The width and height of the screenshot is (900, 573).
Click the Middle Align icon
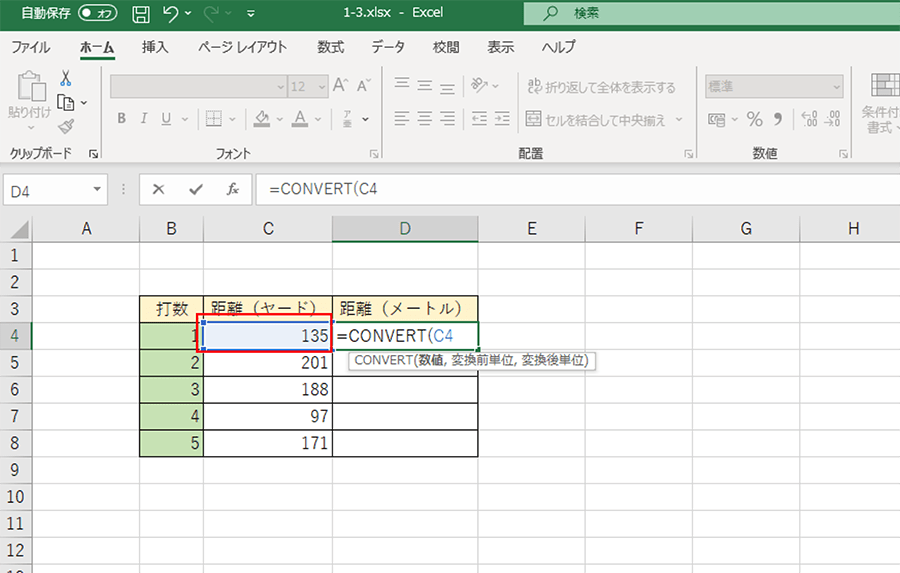pyautogui.click(x=425, y=85)
